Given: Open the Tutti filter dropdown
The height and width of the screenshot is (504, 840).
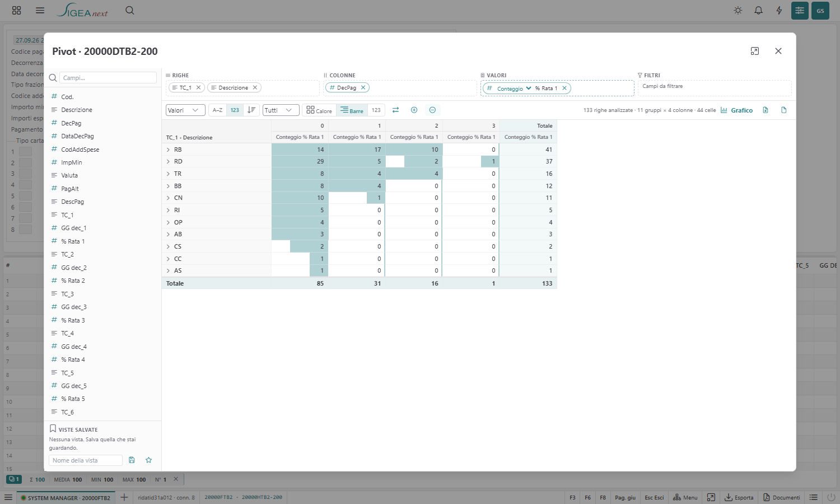Looking at the screenshot, I should [281, 110].
